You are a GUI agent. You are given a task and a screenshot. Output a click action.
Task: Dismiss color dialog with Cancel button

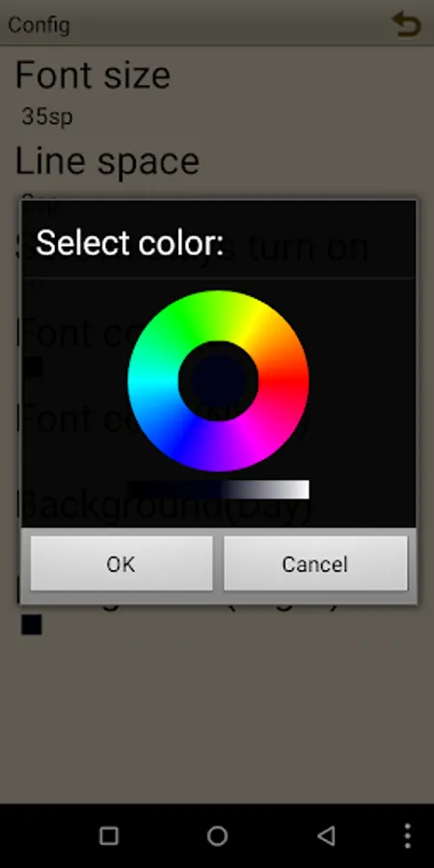click(315, 563)
